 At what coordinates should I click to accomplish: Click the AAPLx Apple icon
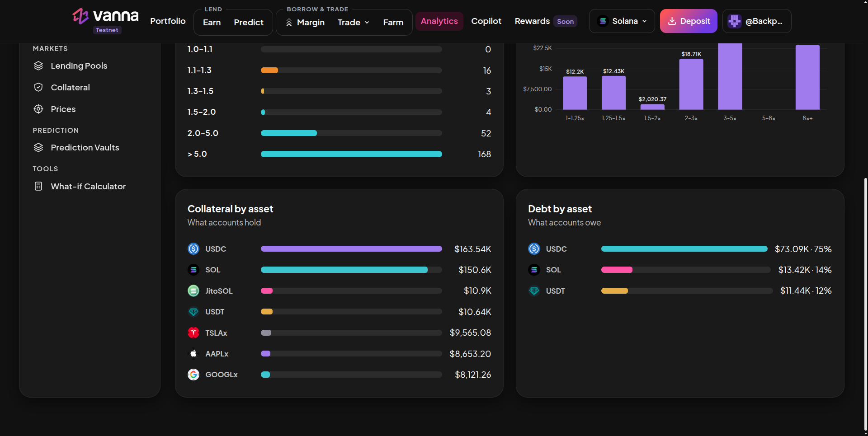pos(193,354)
